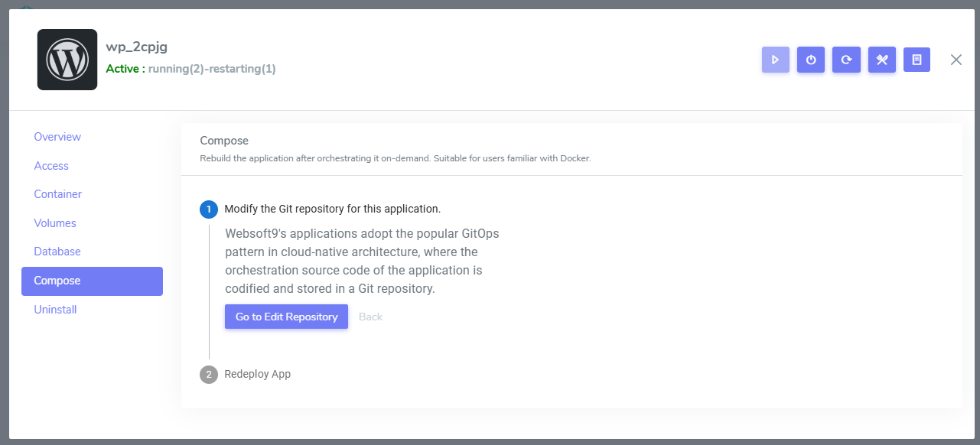Close the app details dialog
This screenshot has height=445, width=980.
pos(956,60)
